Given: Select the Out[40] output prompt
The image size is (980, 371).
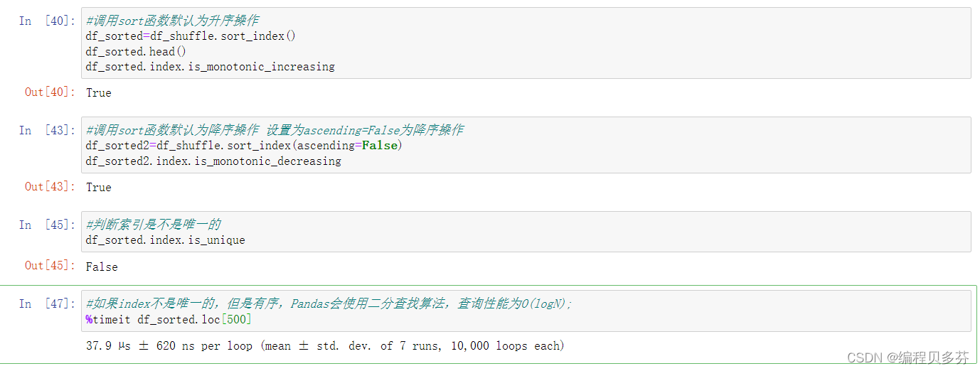Looking at the screenshot, I should click(50, 92).
